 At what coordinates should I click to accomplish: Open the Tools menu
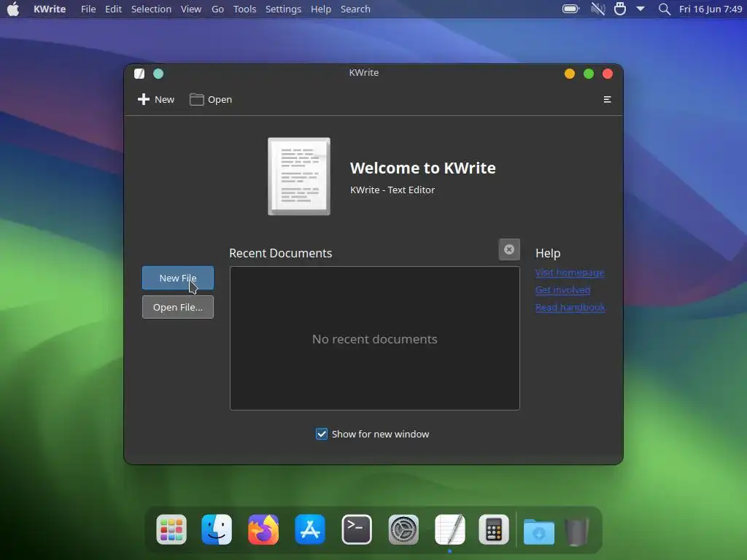244,9
